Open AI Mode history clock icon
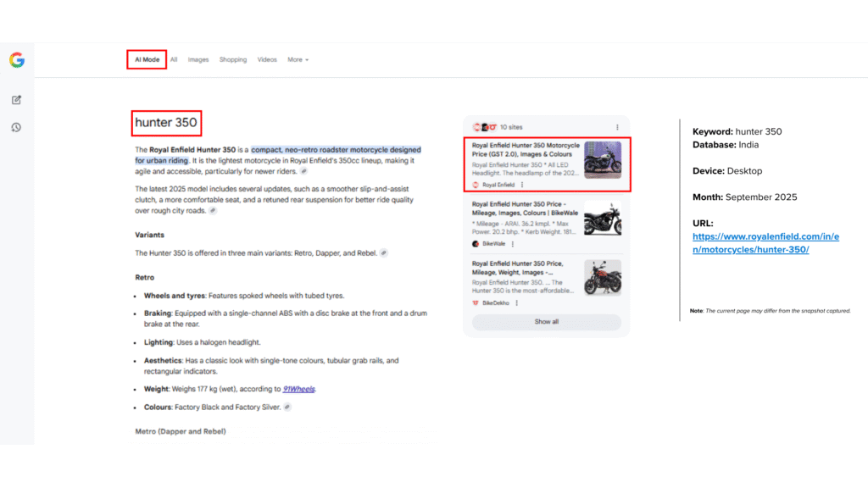Viewport: 868px width, 488px height. pos(16,127)
